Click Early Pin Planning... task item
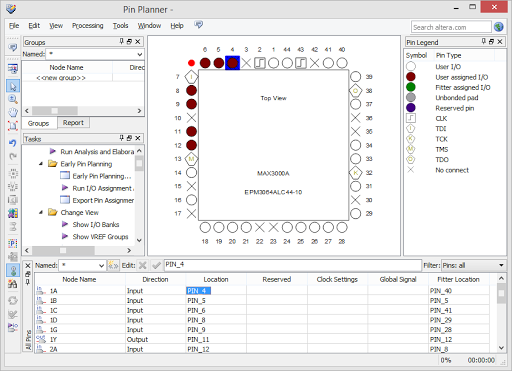This screenshot has width=512, height=371. coord(102,176)
